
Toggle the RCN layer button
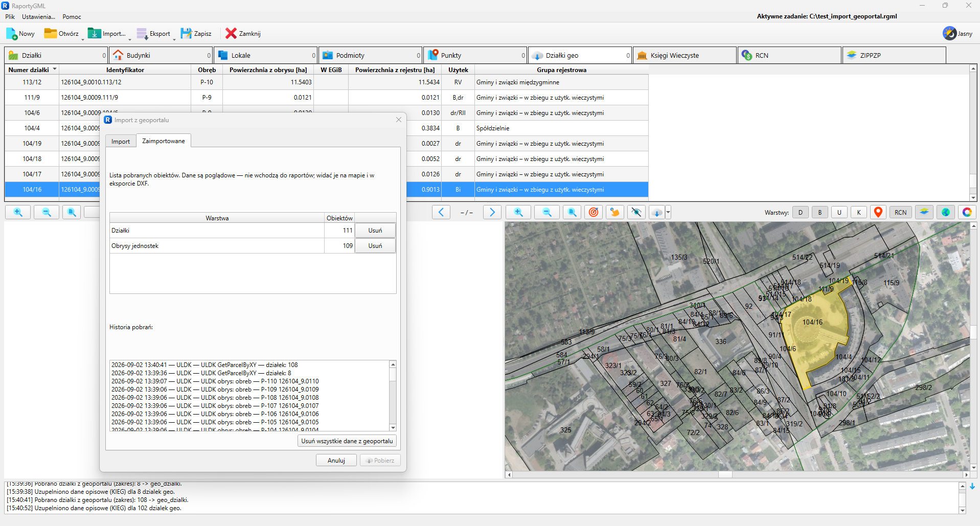tap(901, 212)
